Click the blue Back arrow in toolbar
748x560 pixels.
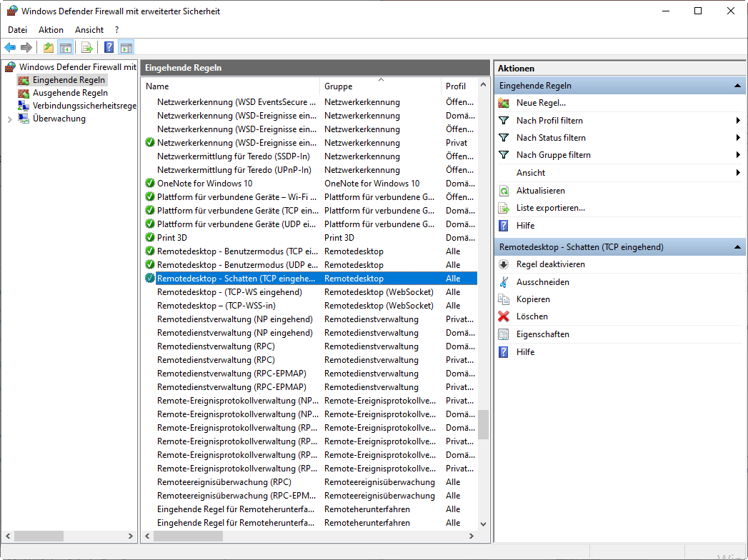[x=10, y=48]
